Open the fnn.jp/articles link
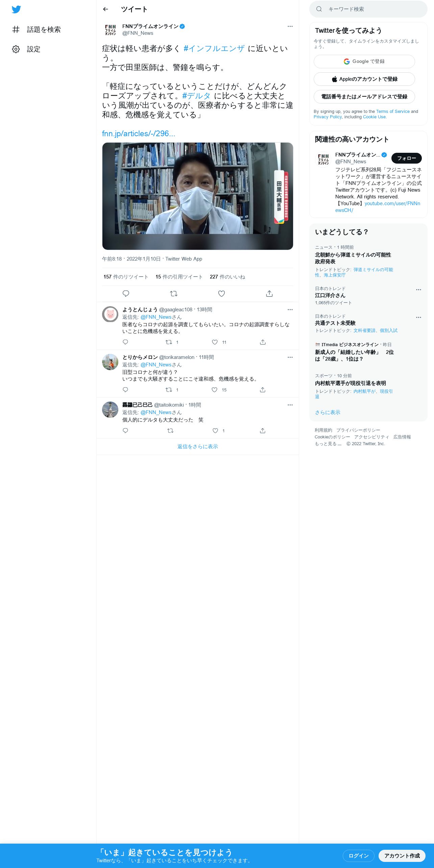The height and width of the screenshot is (868, 434). point(139,134)
